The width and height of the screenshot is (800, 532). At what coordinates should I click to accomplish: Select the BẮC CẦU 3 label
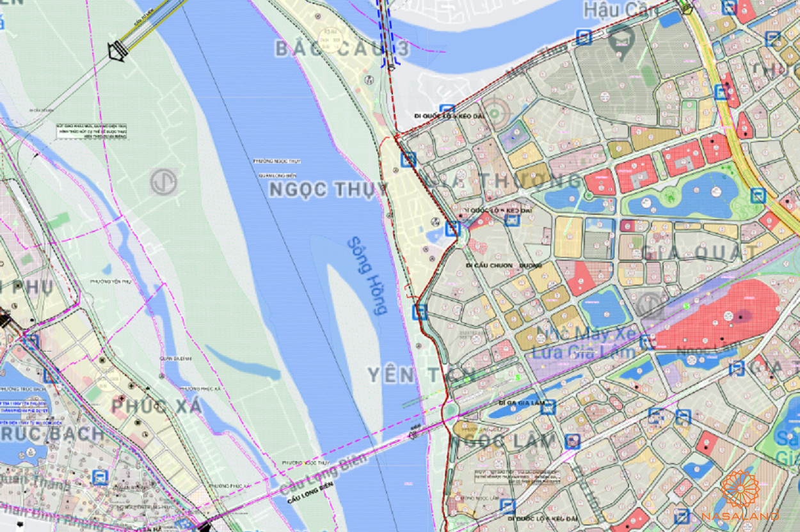(x=341, y=49)
